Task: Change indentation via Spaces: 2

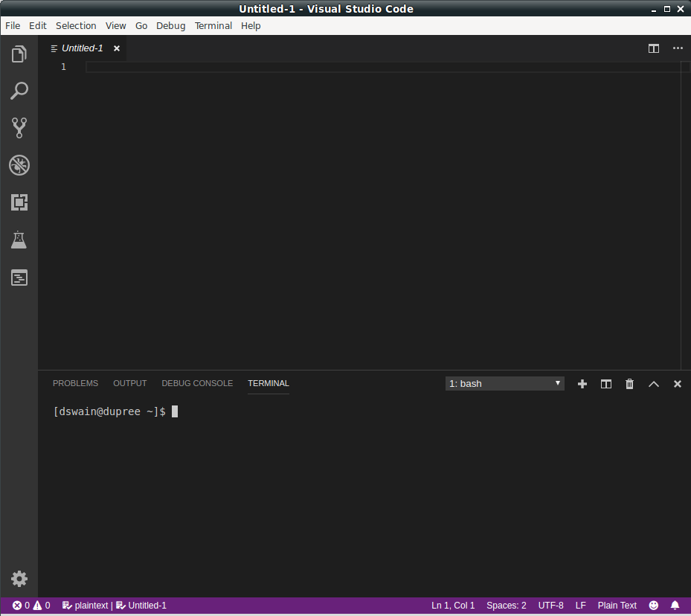Action: [507, 606]
